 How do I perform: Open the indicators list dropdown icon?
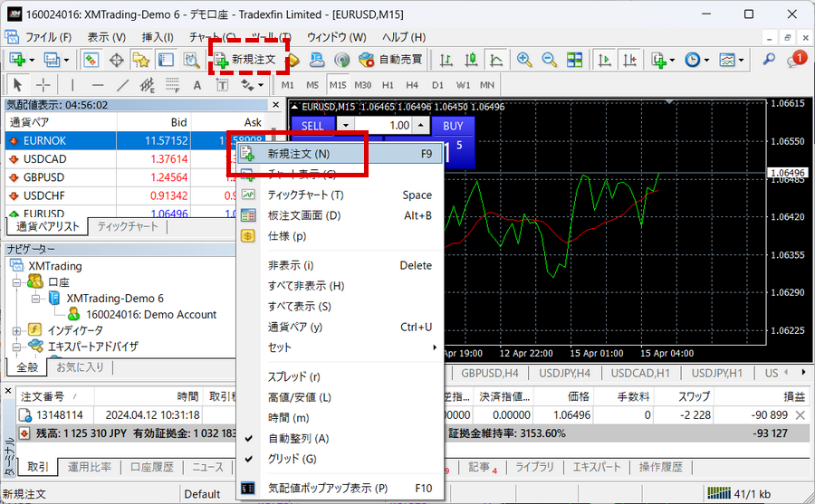pos(663,60)
